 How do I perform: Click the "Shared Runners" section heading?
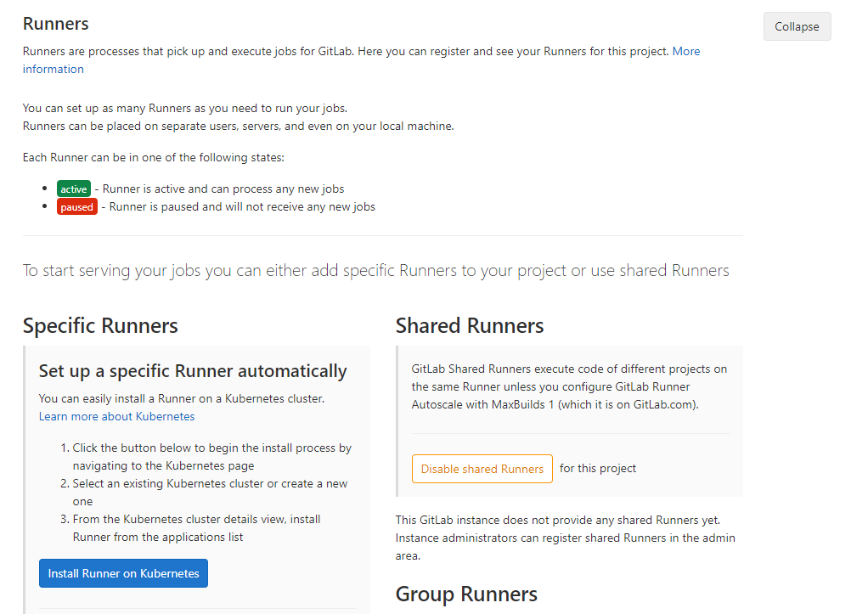470,325
